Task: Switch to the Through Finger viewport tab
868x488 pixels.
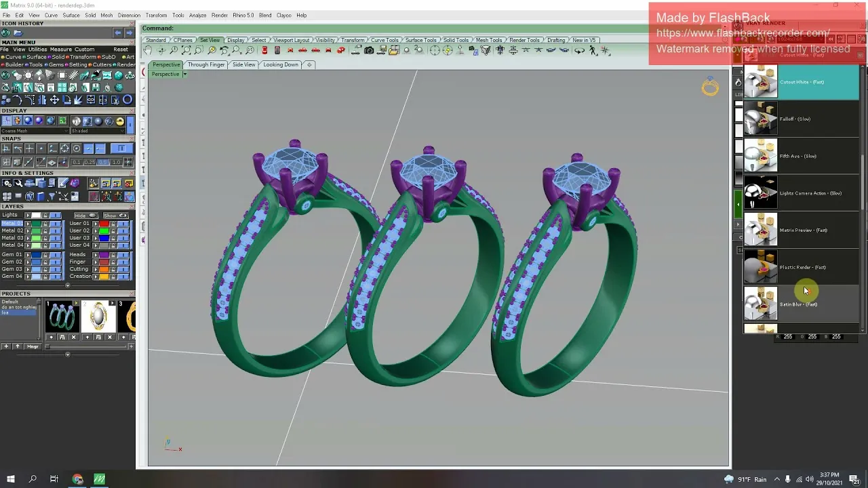Action: click(x=206, y=64)
